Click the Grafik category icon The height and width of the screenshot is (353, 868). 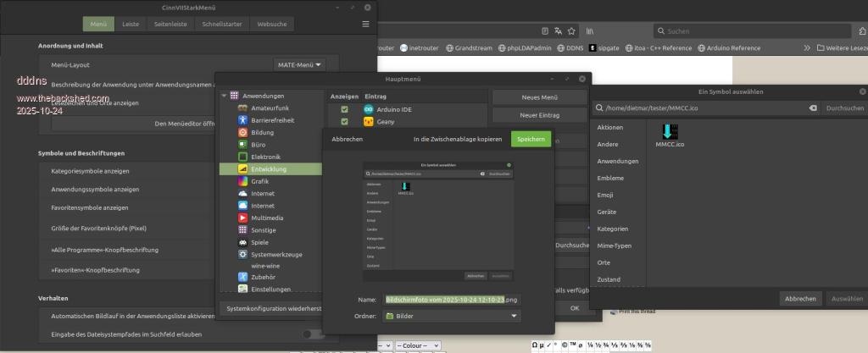pyautogui.click(x=243, y=181)
